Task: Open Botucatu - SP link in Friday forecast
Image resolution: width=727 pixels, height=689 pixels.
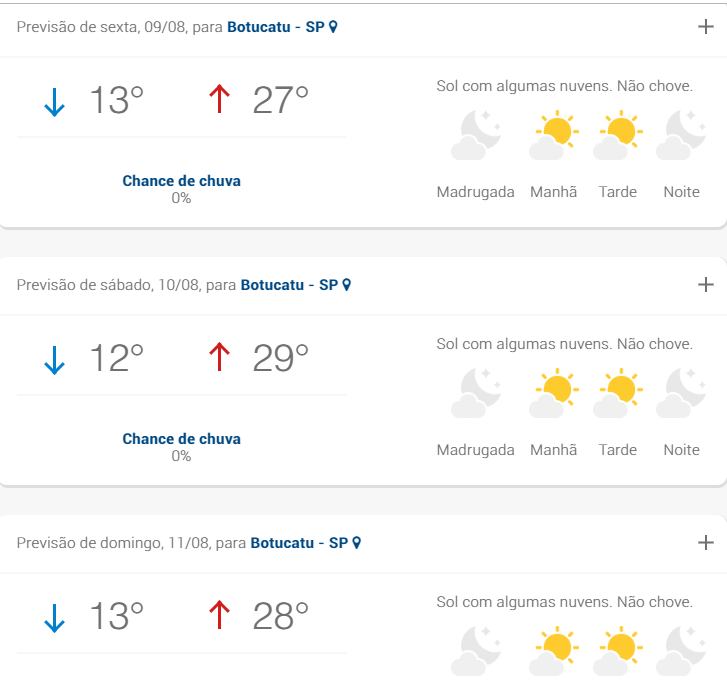Action: tap(276, 27)
